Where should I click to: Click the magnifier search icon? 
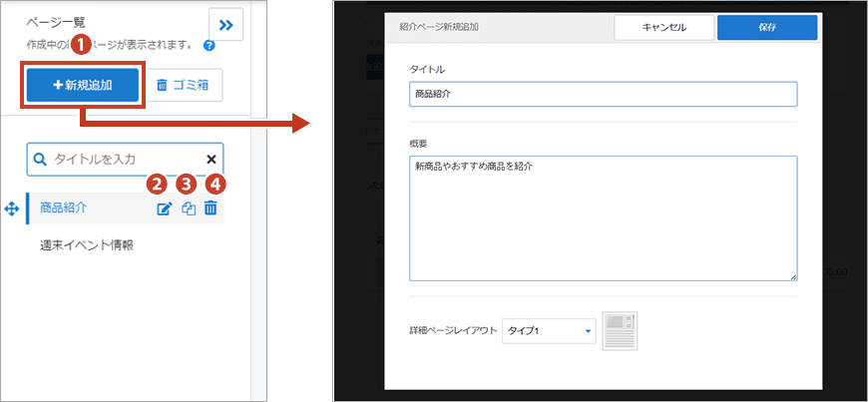click(41, 159)
